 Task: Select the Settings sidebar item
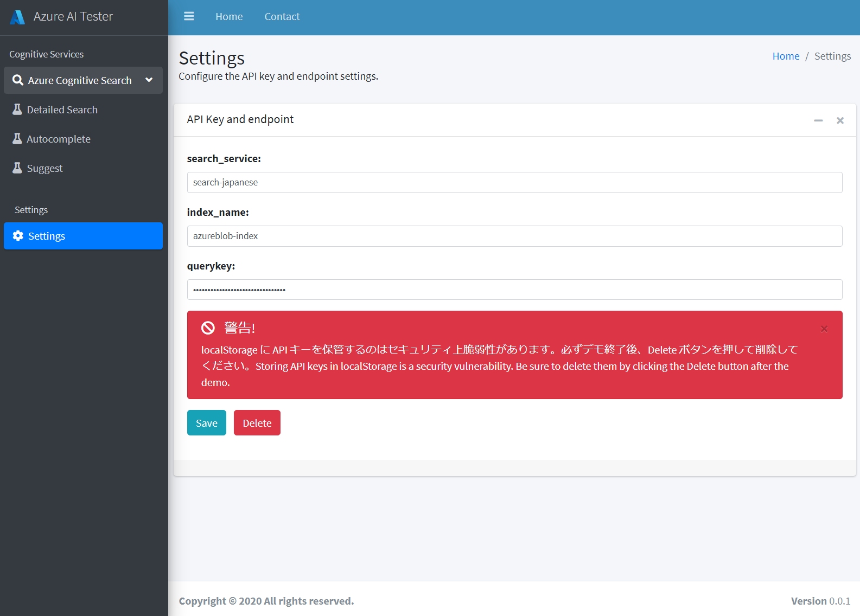83,236
